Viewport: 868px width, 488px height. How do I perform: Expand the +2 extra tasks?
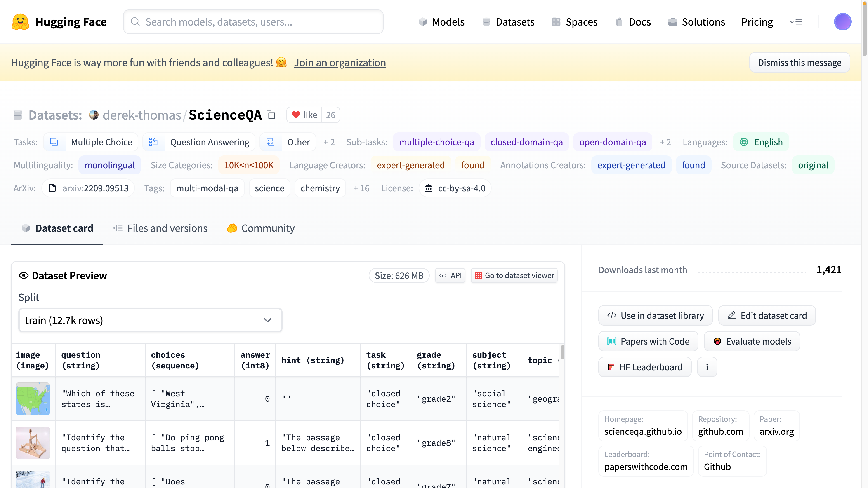[329, 142]
